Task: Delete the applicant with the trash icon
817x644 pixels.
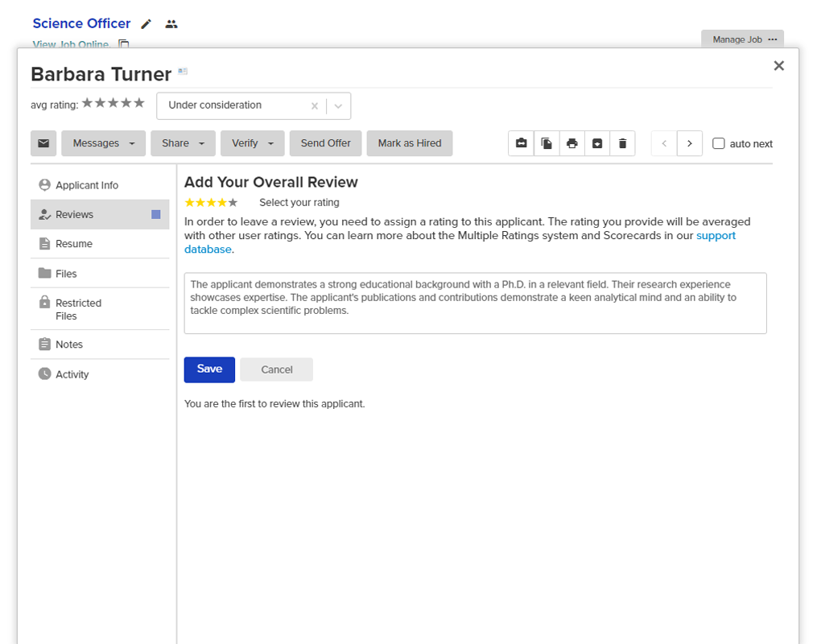Action: coord(622,143)
